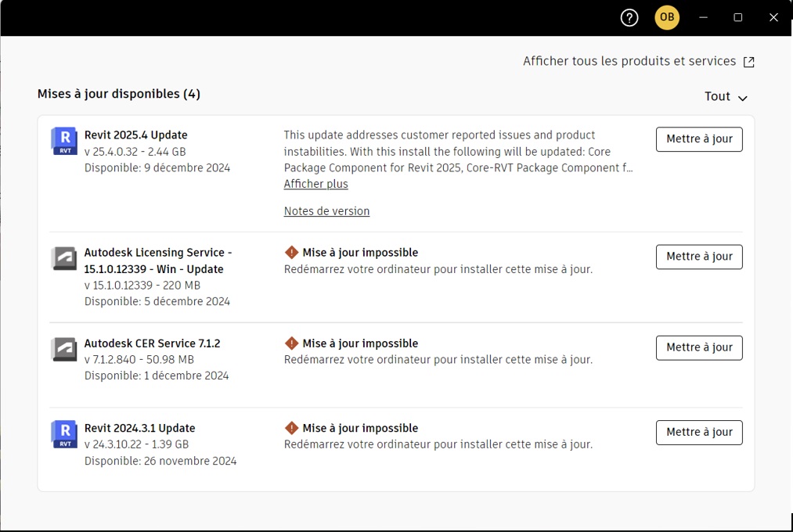
Task: Click Mettre à jour for Revit 2025.4
Action: (x=698, y=139)
